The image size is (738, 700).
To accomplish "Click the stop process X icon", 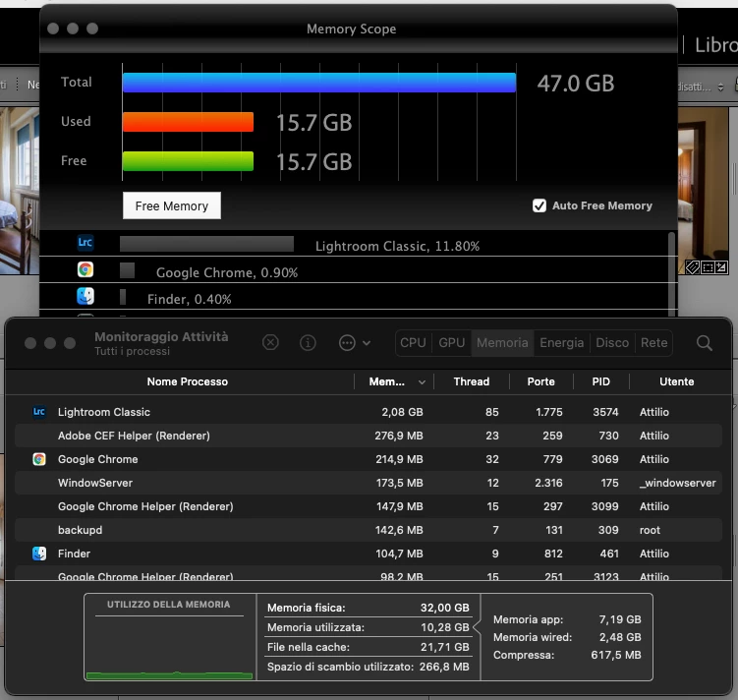I will pos(270,343).
